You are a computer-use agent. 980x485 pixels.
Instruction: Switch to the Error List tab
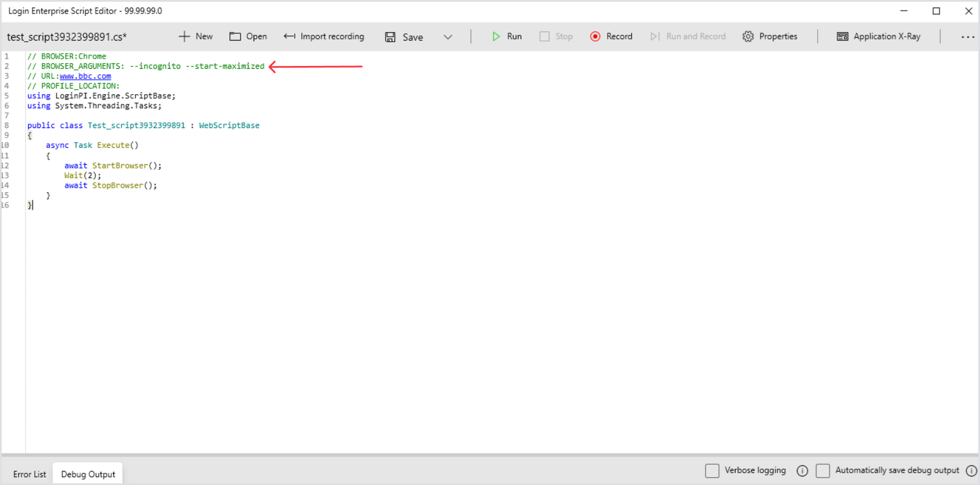click(29, 474)
